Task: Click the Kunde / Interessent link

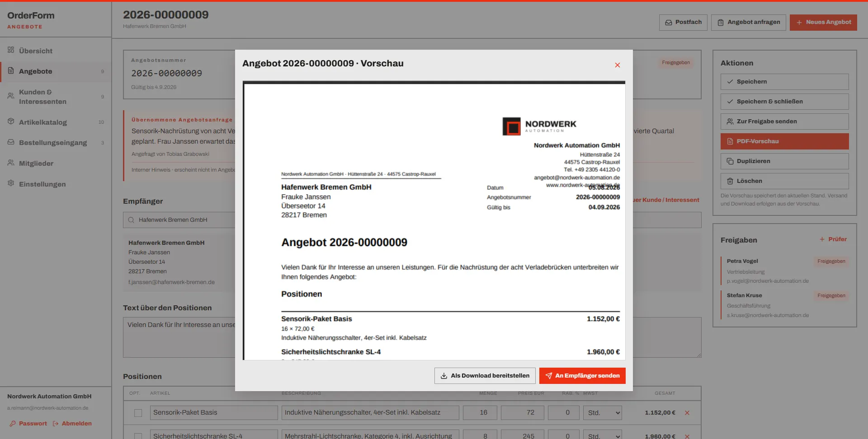Action: click(666, 200)
